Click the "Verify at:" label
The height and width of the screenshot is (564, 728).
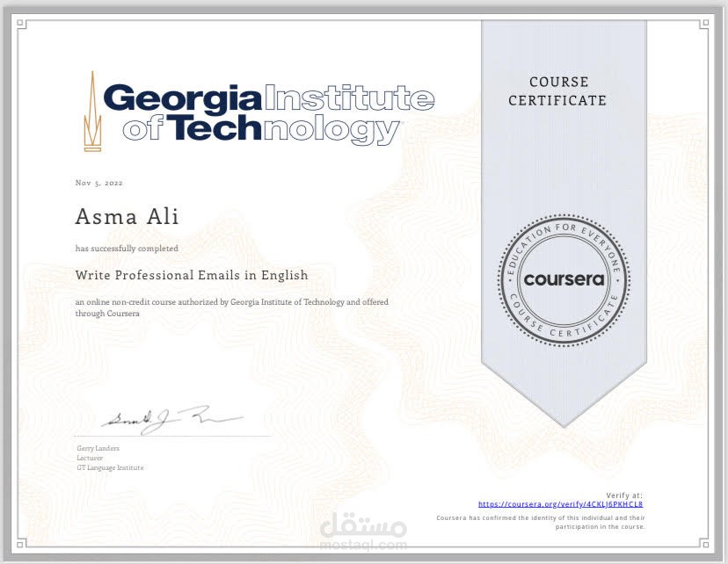(x=624, y=495)
